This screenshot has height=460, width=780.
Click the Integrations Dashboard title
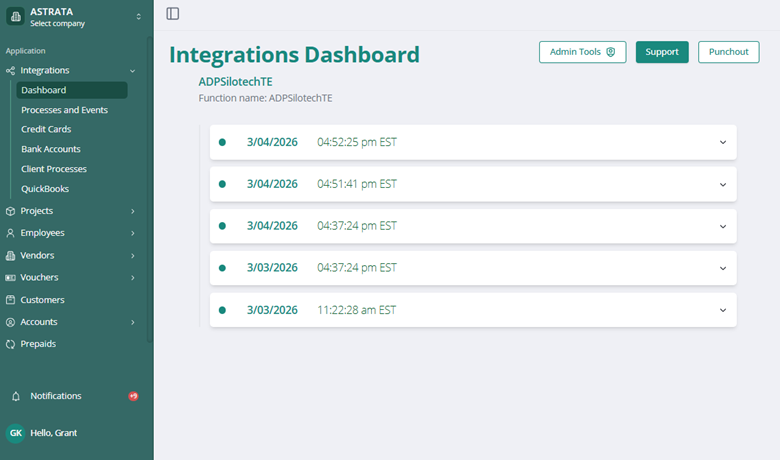[x=294, y=55]
